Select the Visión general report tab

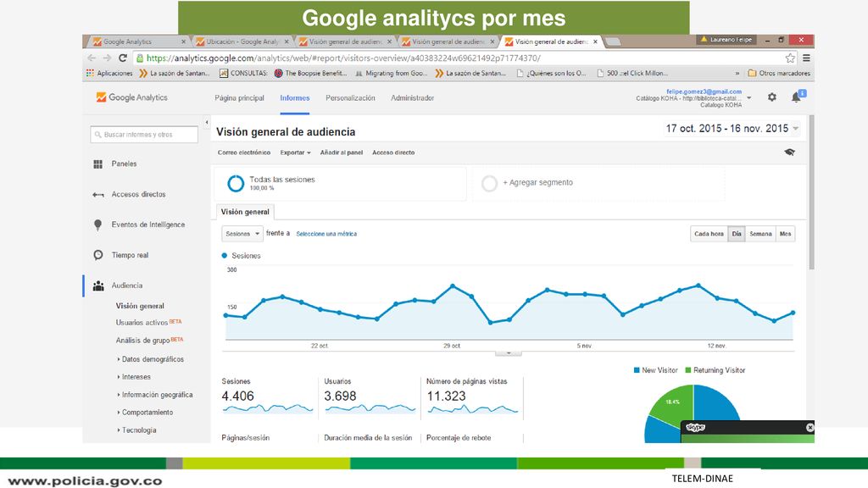click(245, 212)
